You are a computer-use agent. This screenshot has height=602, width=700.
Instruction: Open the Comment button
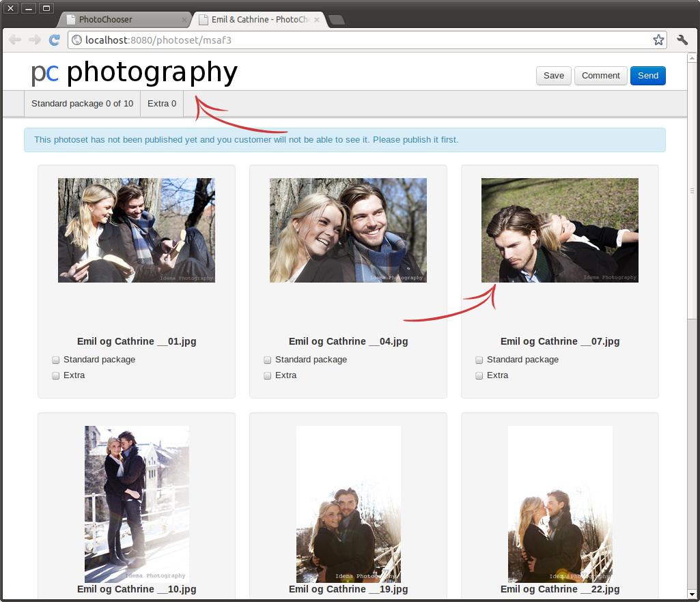point(600,76)
